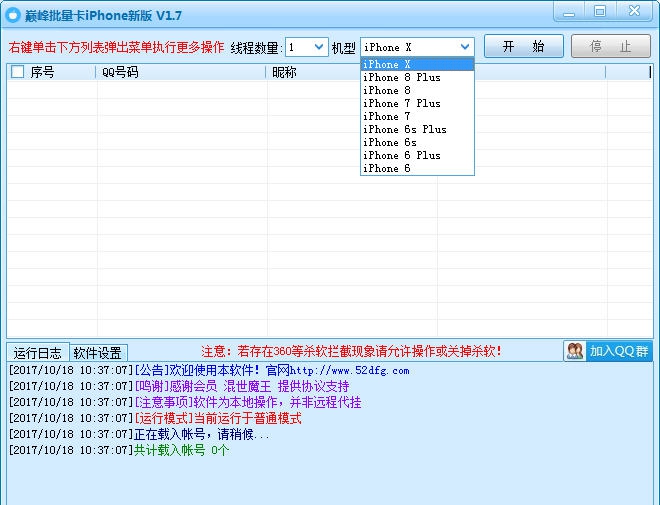Choose iPhone 7 Plus in dropdown
The image size is (660, 505).
[401, 103]
